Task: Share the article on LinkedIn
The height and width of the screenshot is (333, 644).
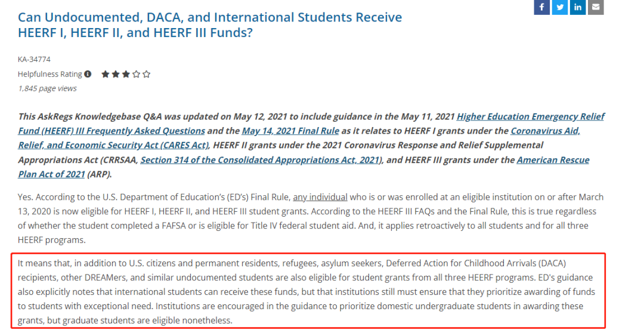Action: coord(578,7)
